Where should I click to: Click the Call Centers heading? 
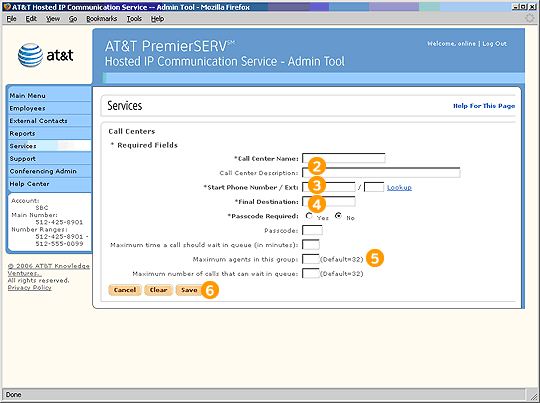point(132,131)
